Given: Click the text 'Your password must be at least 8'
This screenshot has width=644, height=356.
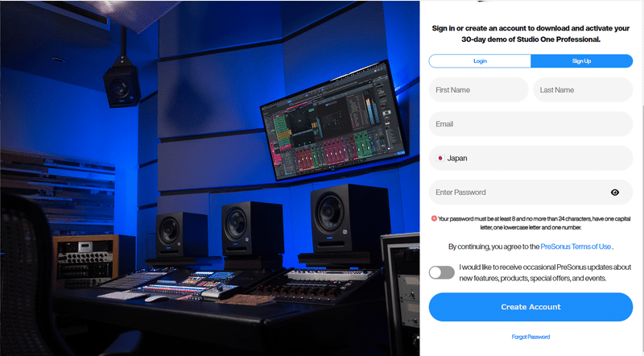Looking at the screenshot, I should pos(477,219).
